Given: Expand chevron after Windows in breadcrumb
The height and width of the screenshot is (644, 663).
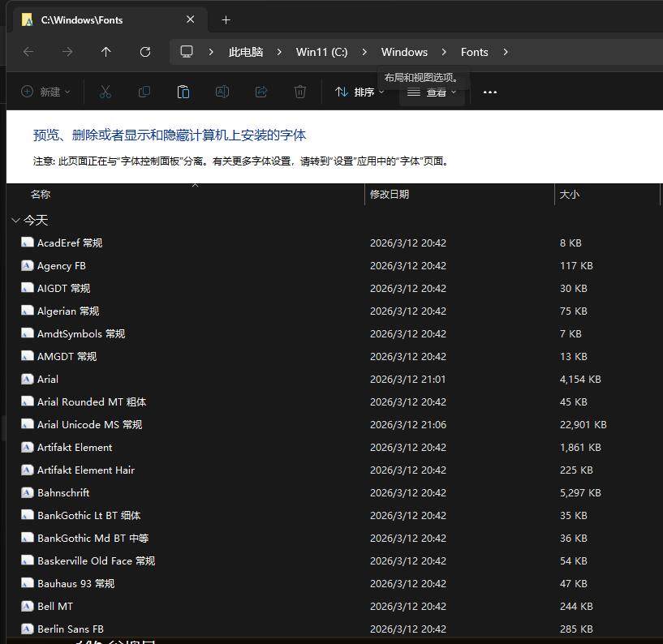Looking at the screenshot, I should pyautogui.click(x=444, y=52).
